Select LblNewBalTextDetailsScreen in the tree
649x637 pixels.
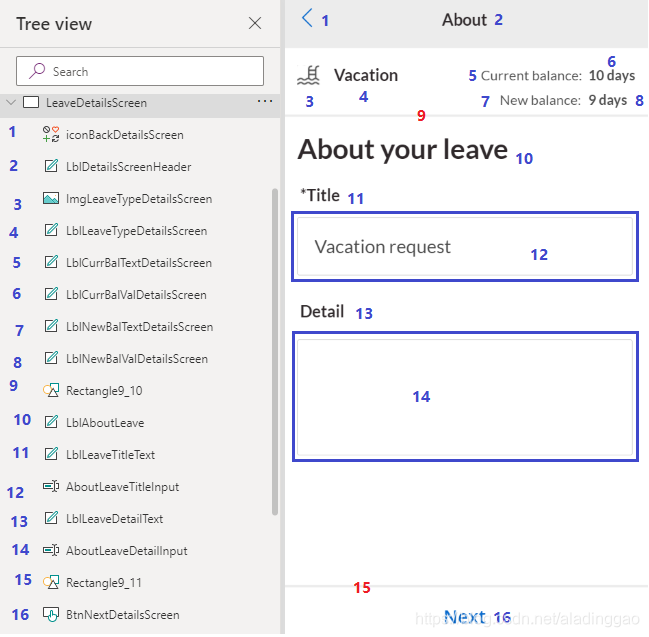coord(139,327)
